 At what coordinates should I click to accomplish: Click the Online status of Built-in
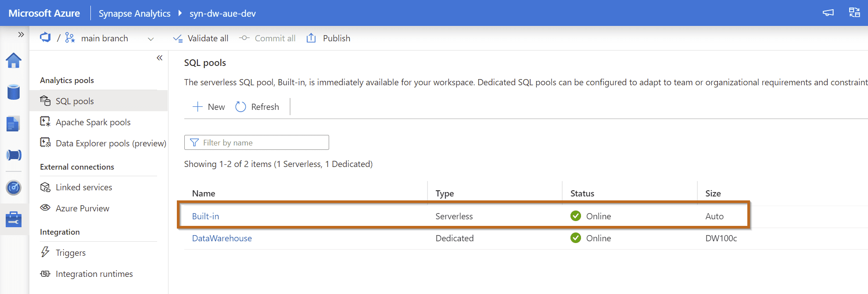coord(591,216)
